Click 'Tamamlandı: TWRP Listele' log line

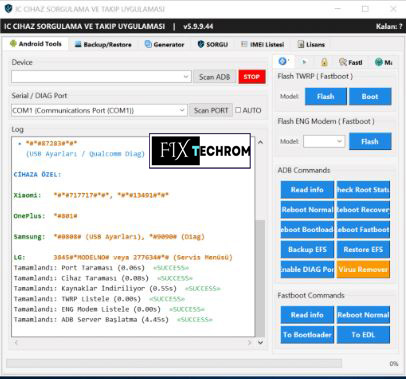point(99,299)
